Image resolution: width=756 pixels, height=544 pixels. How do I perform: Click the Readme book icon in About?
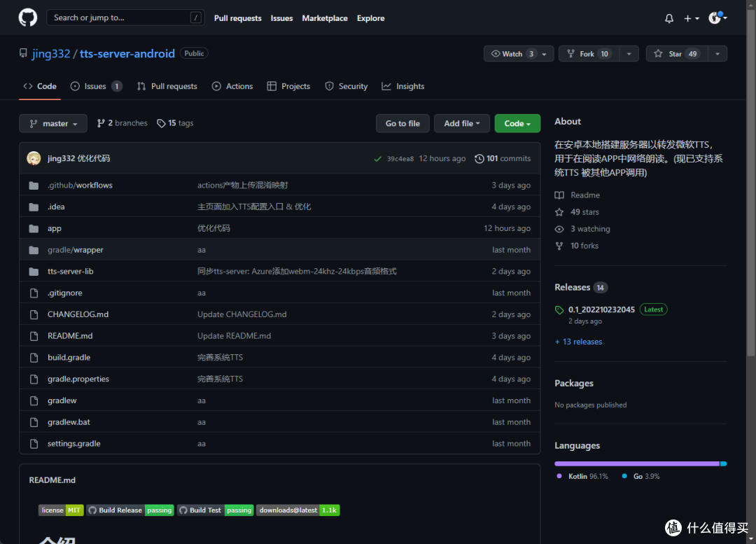click(559, 195)
